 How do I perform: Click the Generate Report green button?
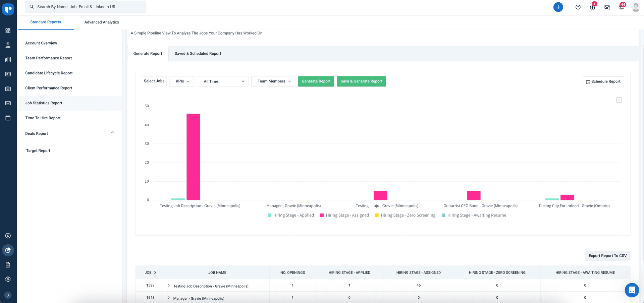point(316,81)
